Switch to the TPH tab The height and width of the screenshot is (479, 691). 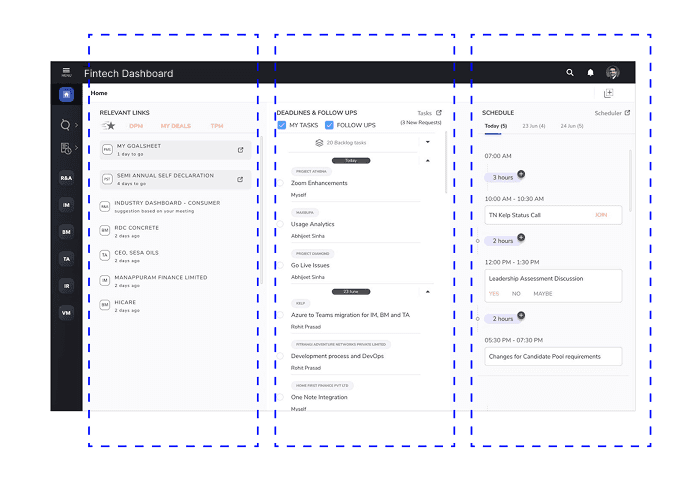click(217, 126)
